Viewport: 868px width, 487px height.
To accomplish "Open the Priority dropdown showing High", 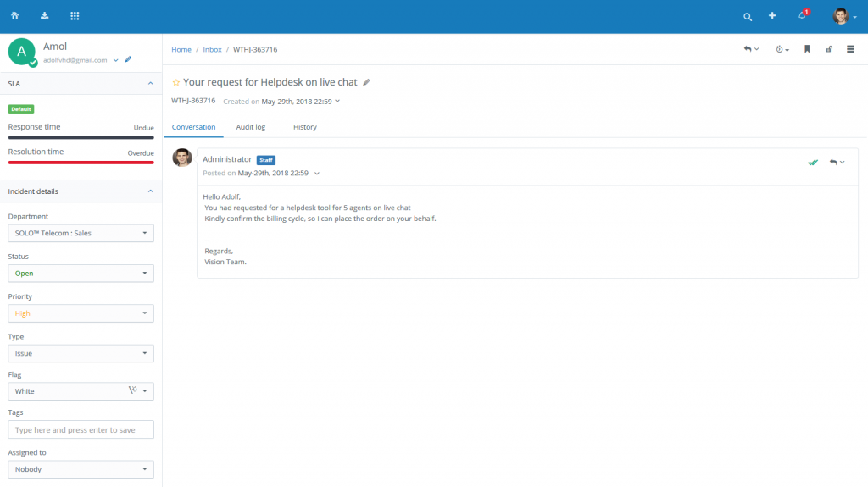I will tap(81, 313).
